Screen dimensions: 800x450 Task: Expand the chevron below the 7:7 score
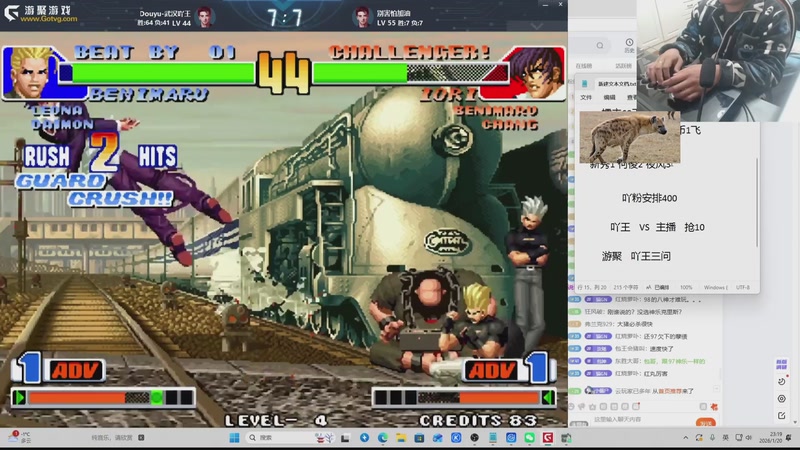(536, 26)
